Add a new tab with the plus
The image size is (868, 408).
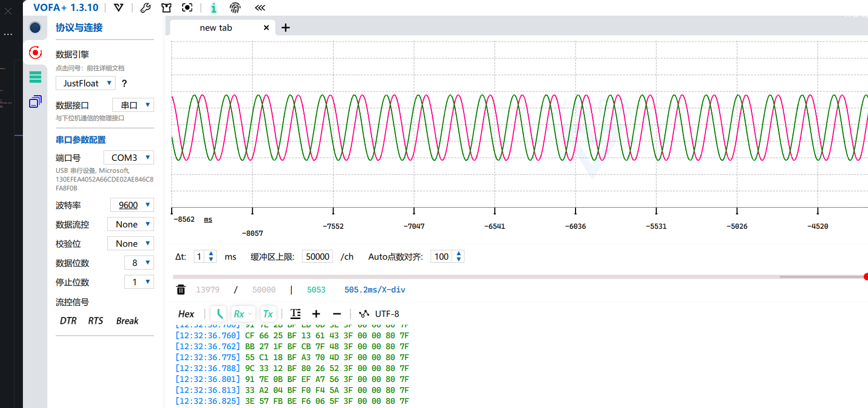286,28
